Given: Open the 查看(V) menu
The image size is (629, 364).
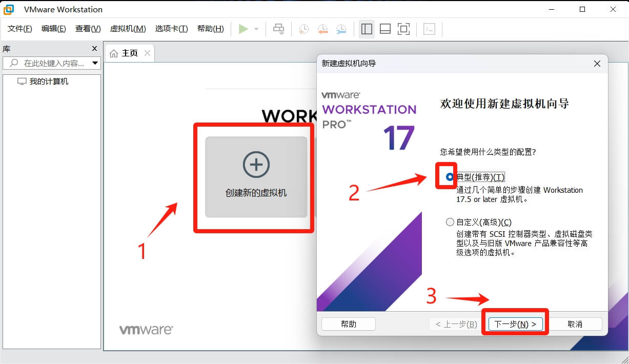Looking at the screenshot, I should click(x=88, y=29).
